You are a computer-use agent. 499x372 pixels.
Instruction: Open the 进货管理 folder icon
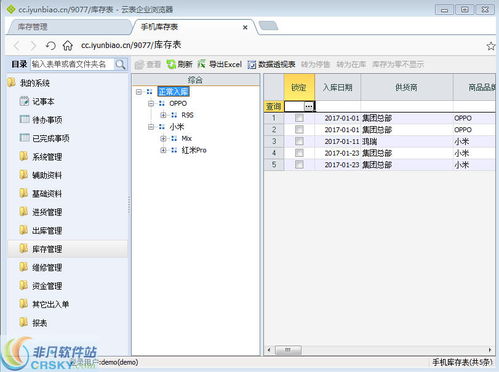click(x=24, y=211)
